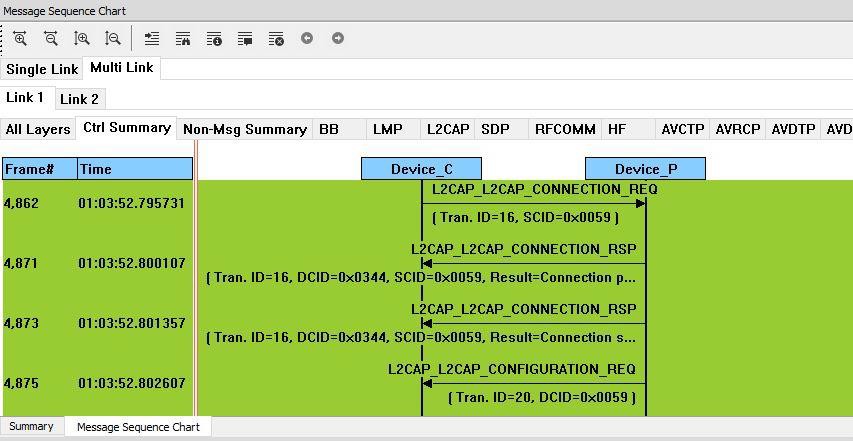Click the vertical zoom in icon
This screenshot has width=853, height=441.
(x=82, y=39)
